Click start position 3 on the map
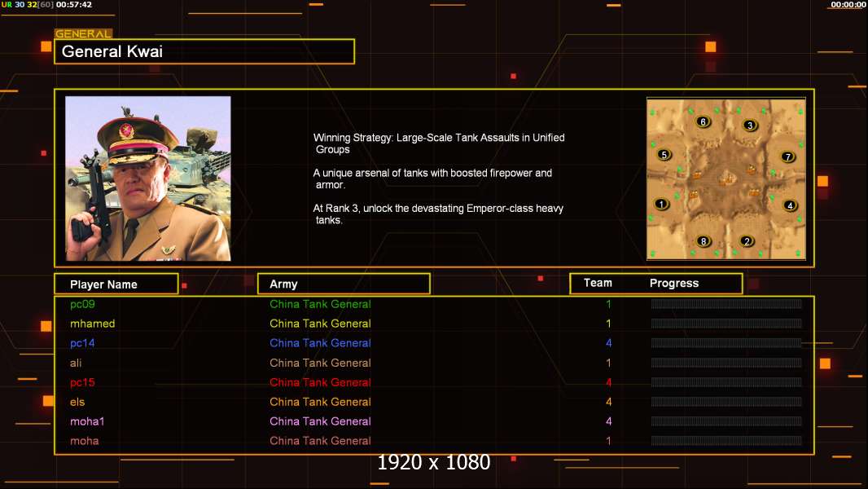The image size is (868, 489). point(750,126)
